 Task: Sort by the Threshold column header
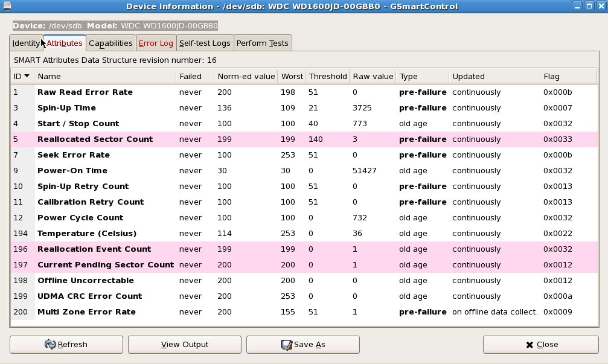tap(328, 77)
